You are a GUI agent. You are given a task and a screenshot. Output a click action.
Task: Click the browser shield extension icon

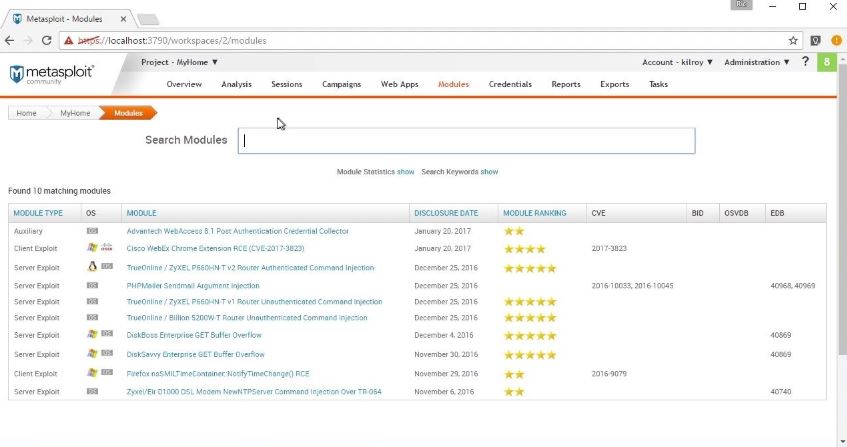tap(816, 40)
